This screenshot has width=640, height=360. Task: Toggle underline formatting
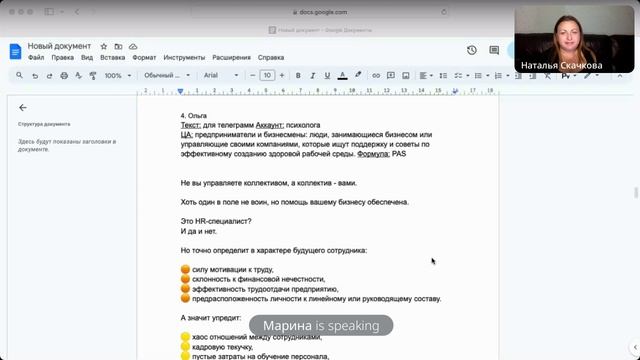point(327,76)
